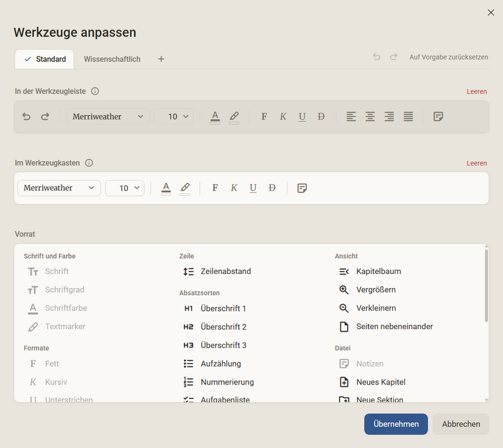Choose the Überschrift 2 tool in Vorrat
The height and width of the screenshot is (448, 503).
coord(214,327)
